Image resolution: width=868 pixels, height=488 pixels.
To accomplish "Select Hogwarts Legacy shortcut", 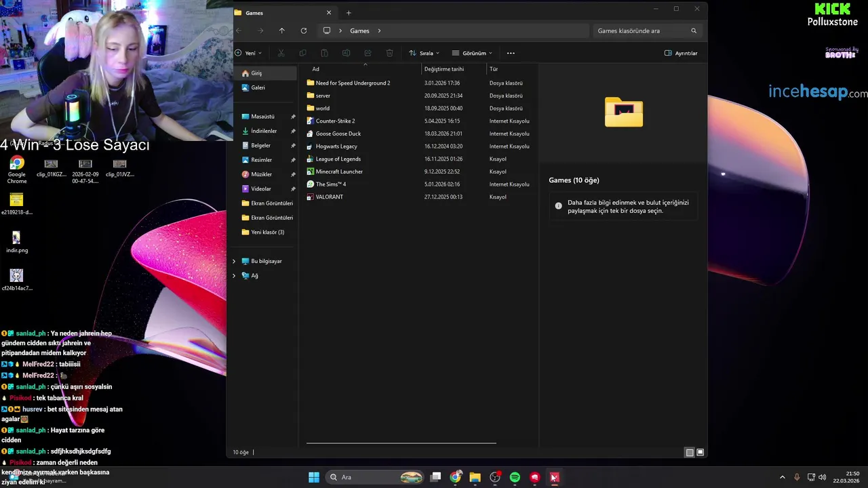I will click(x=419, y=146).
